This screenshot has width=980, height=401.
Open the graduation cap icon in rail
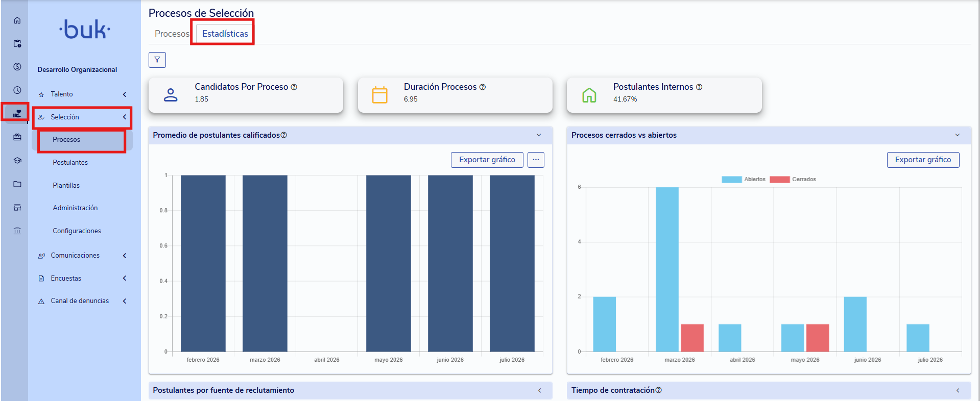[x=17, y=161]
